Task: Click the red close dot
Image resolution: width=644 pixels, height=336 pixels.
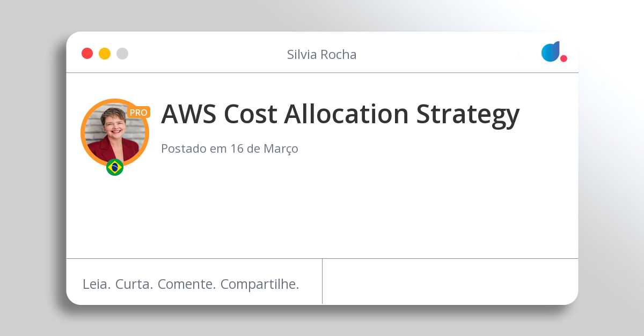Action: click(x=87, y=54)
